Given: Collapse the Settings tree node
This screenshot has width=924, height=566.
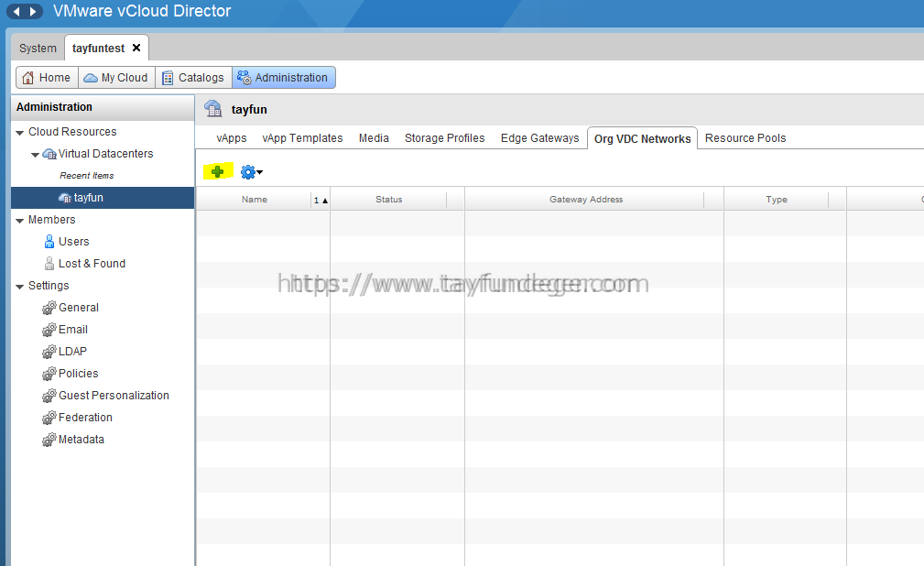Looking at the screenshot, I should [19, 287].
